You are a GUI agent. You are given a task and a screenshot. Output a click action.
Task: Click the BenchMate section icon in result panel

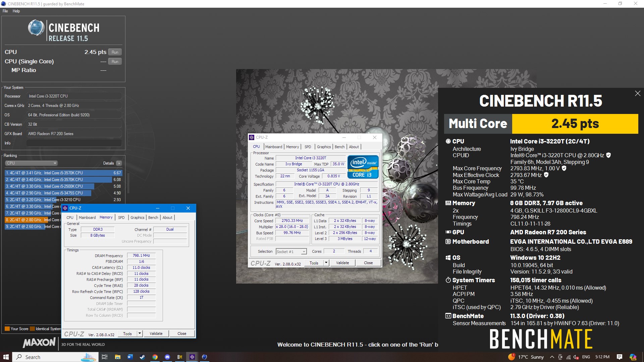pyautogui.click(x=448, y=316)
